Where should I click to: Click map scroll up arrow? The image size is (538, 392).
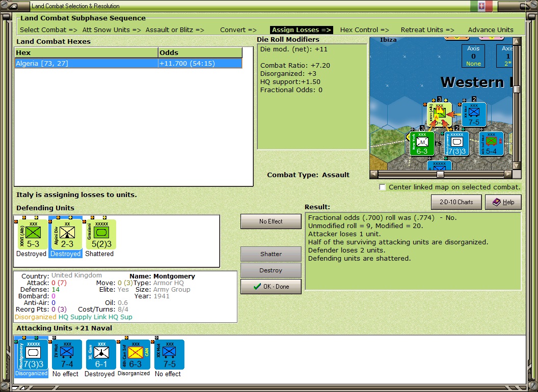517,41
